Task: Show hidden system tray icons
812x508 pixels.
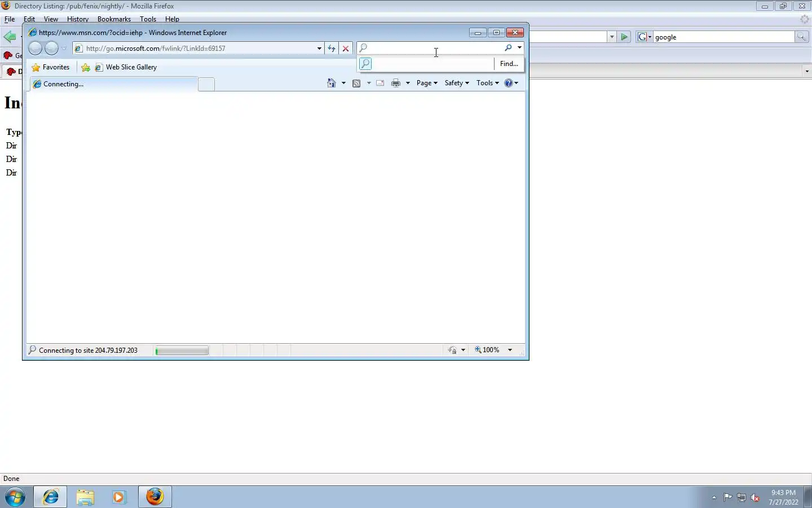Action: click(714, 497)
